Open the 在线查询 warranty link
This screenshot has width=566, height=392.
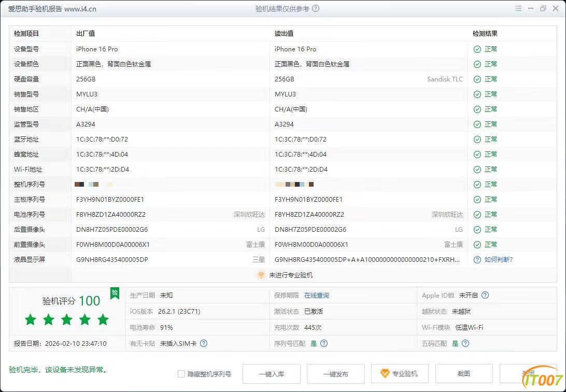317,295
